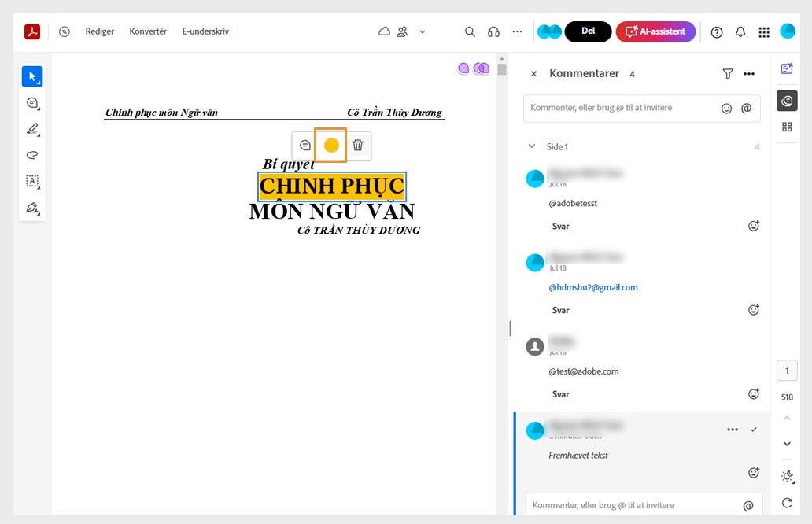Viewport: 812px width, 524px height.
Task: Search the document with magnifier icon
Action: point(470,31)
